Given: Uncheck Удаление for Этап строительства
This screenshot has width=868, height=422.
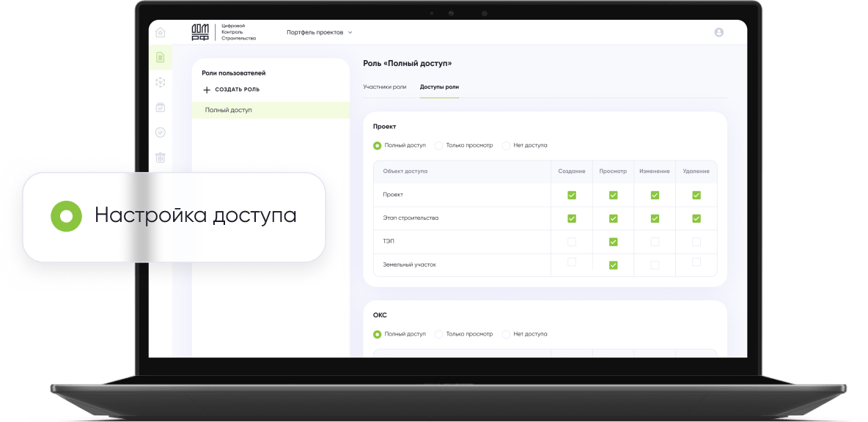Looking at the screenshot, I should [x=696, y=218].
